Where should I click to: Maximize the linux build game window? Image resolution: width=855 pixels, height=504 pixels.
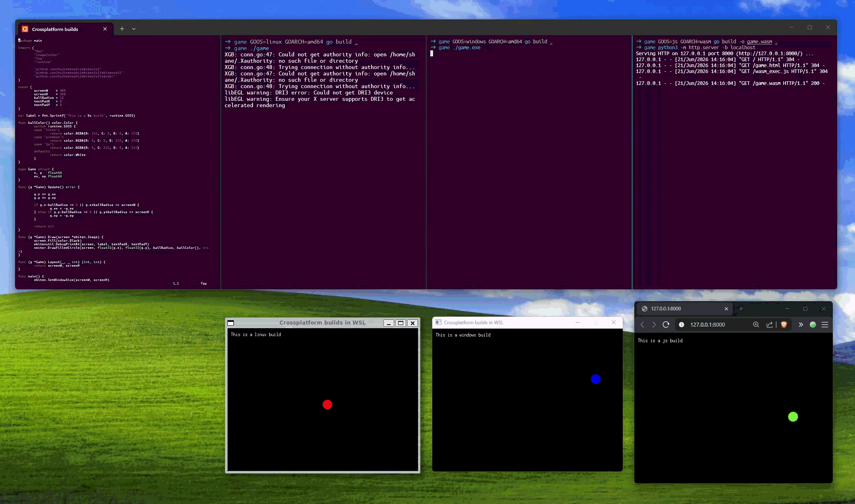401,323
